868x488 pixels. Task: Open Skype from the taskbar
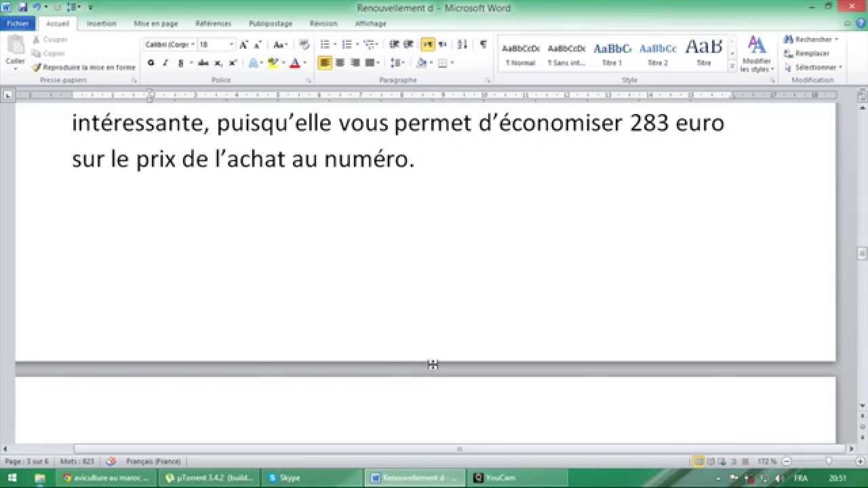[311, 478]
